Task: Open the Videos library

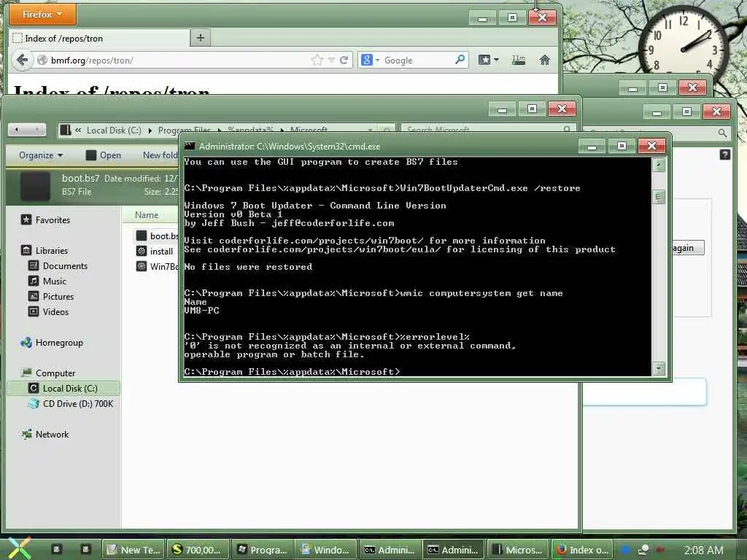Action: [49, 312]
